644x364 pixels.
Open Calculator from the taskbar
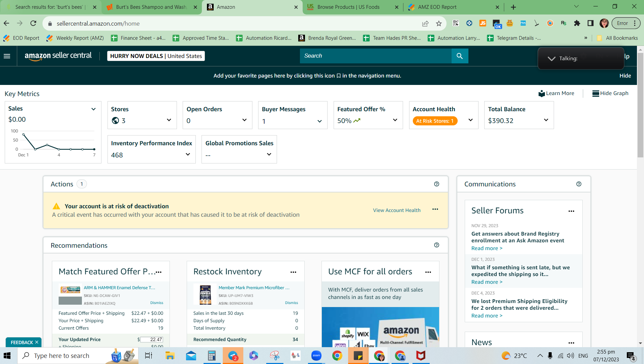[x=212, y=356]
